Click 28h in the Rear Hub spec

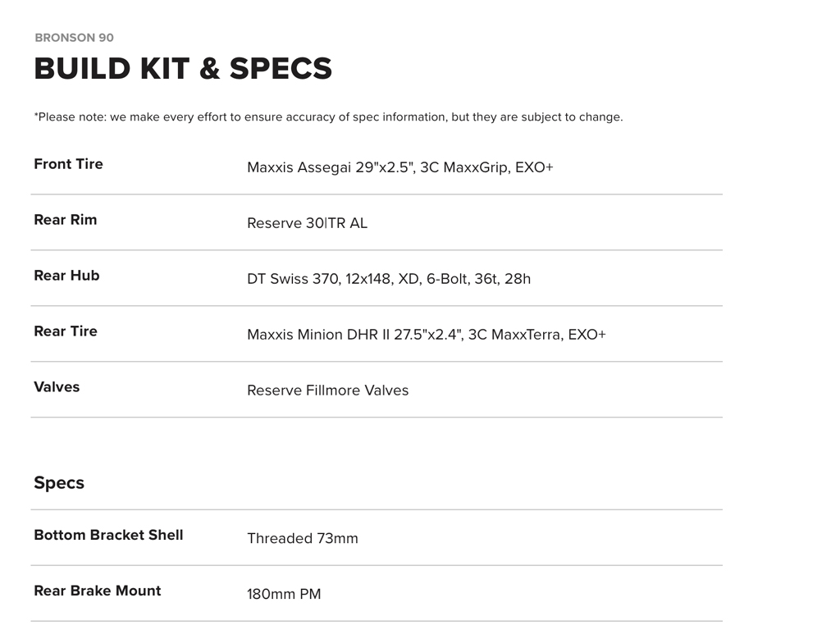click(x=518, y=279)
